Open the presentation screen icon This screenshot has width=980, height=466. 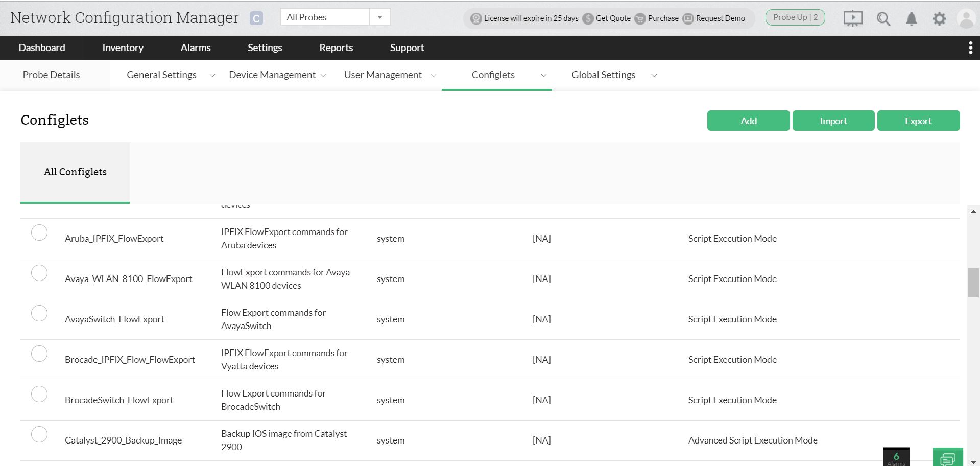point(852,19)
